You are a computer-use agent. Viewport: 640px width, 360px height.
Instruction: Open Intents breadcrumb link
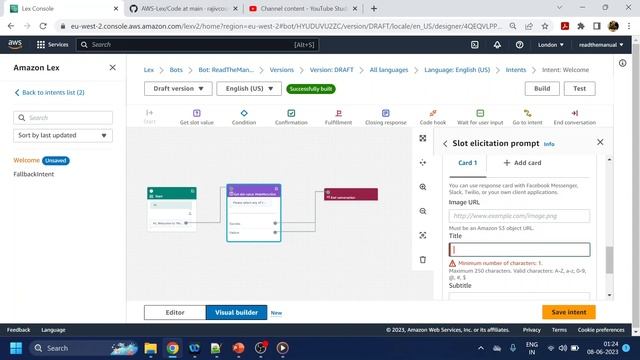516,70
